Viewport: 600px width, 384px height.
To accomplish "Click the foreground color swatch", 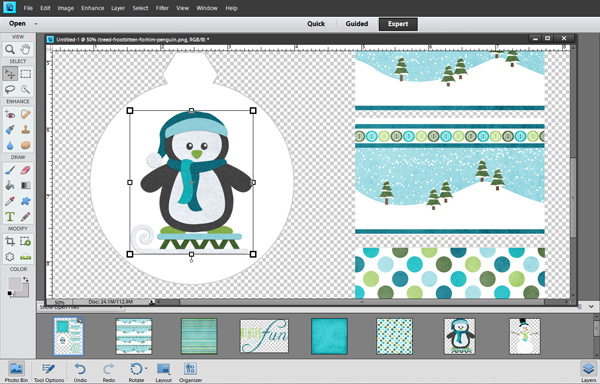I will pyautogui.click(x=15, y=284).
